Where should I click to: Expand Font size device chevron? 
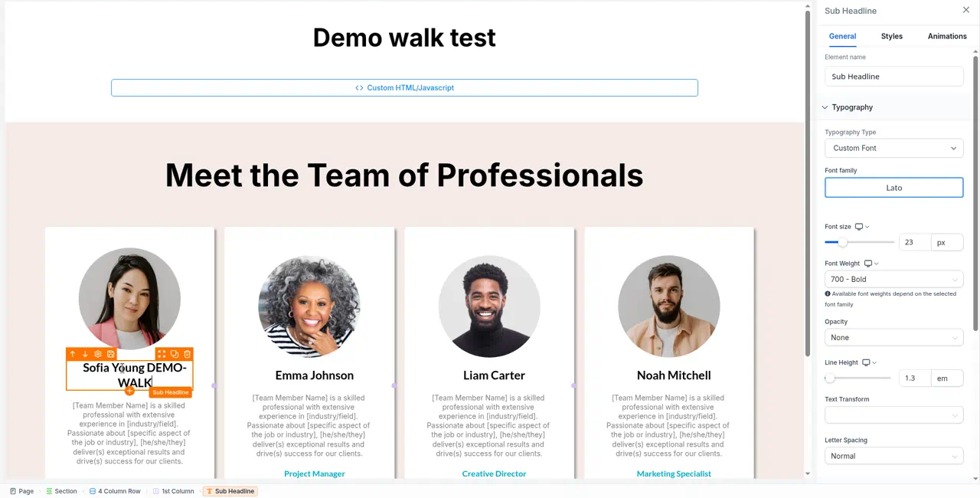(x=867, y=227)
